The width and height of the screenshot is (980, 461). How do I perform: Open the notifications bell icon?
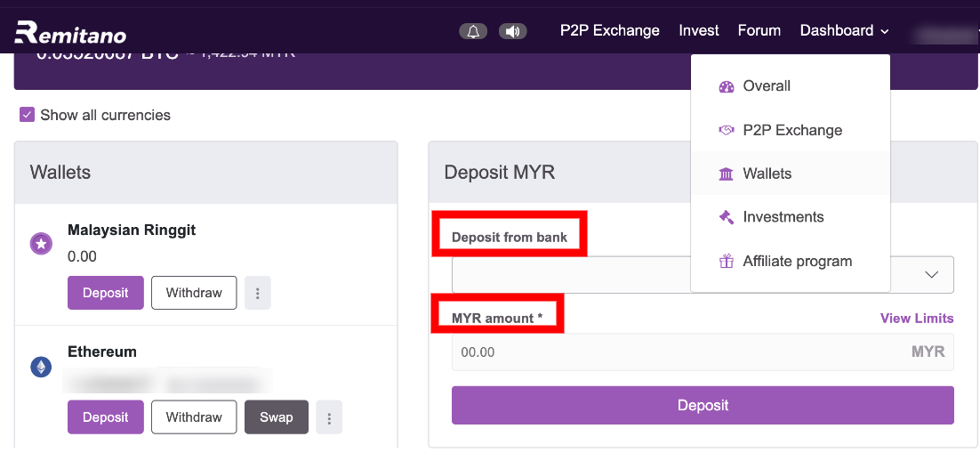473,31
